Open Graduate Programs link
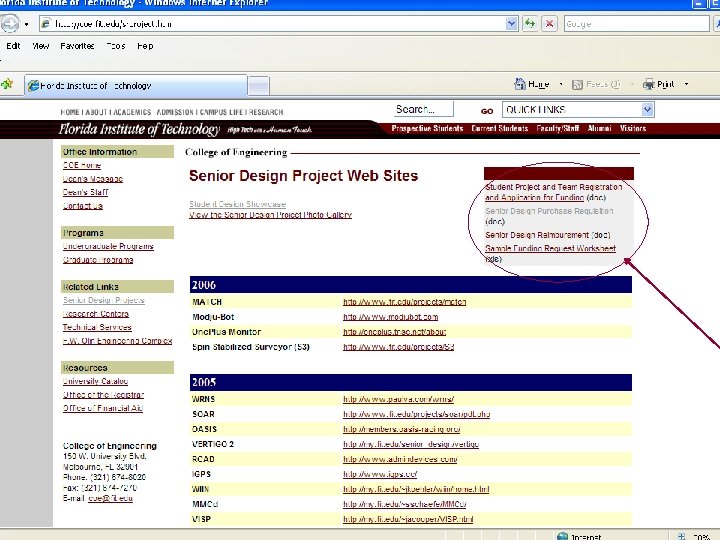 pyautogui.click(x=98, y=260)
